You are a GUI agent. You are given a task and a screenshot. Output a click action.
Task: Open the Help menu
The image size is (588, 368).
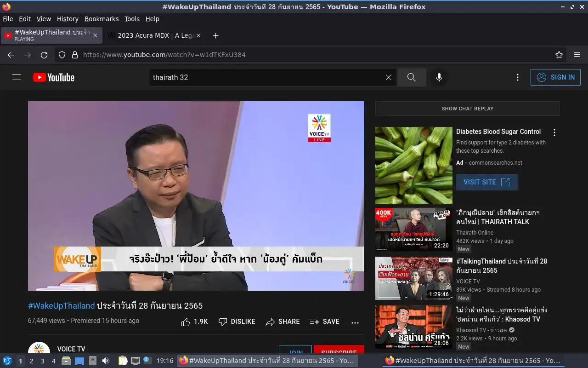point(153,19)
